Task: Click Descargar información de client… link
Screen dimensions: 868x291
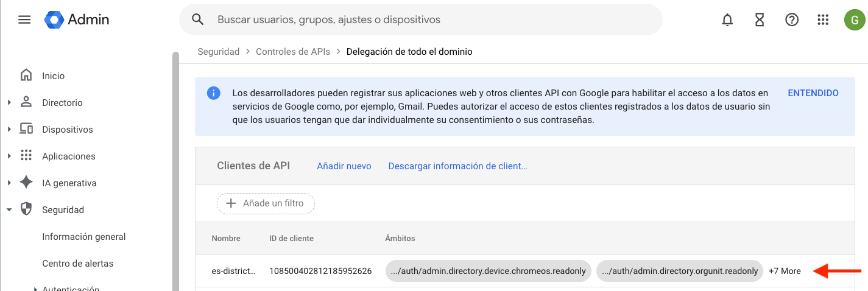Action: (x=457, y=166)
